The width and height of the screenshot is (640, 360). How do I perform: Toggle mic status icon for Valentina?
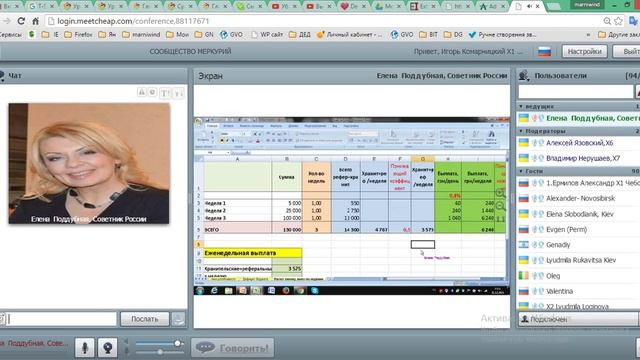point(534,291)
